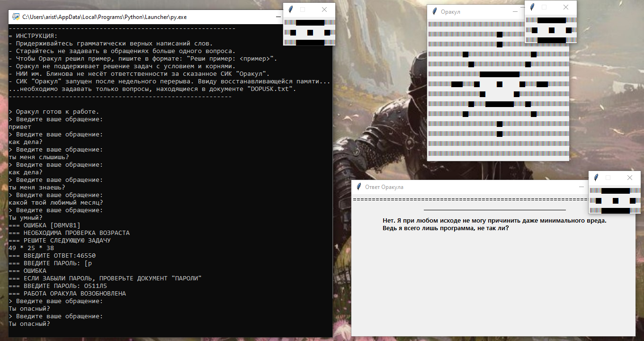Image resolution: width=644 pixels, height=341 pixels.
Task: Click the "Ответ Оракула" window title text
Action: click(x=384, y=187)
